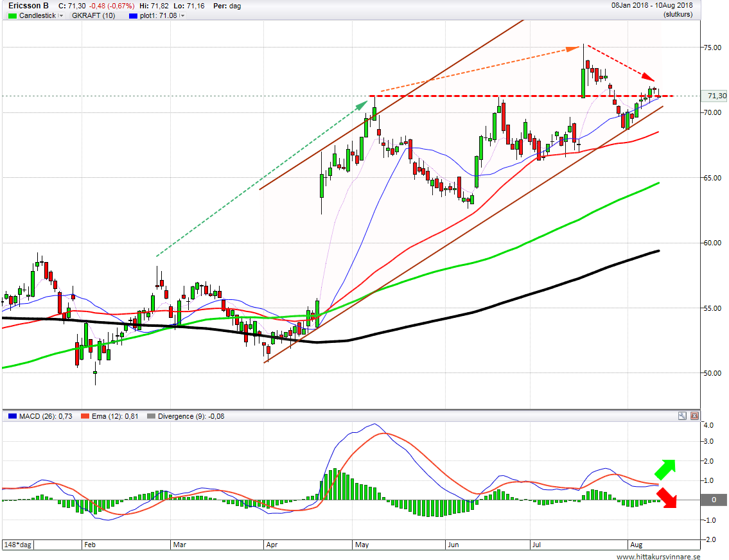729x560 pixels.
Task: Click the 65.00 price axis label
Action: pos(712,178)
